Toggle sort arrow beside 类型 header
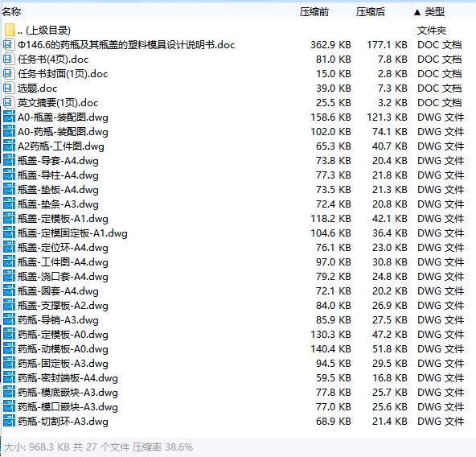This screenshot has height=457, width=476. 417,12
